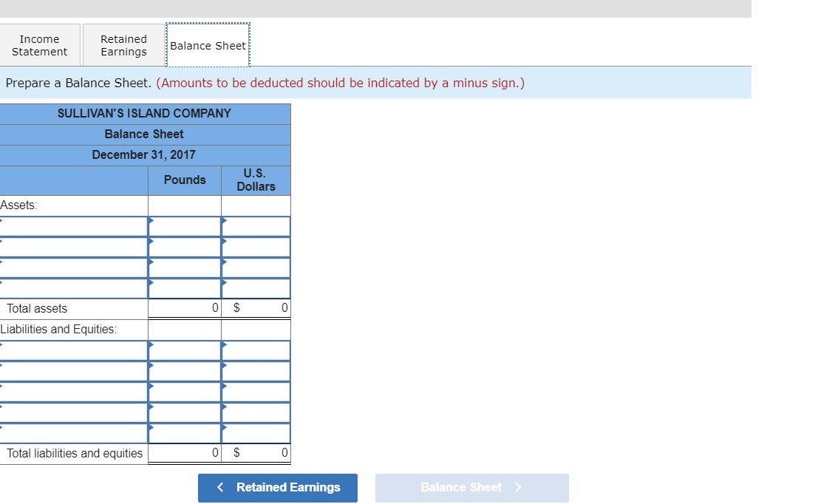Screen dimensions: 815x504
Task: Open the fourth asset row account dropdown
Action: pos(74,288)
